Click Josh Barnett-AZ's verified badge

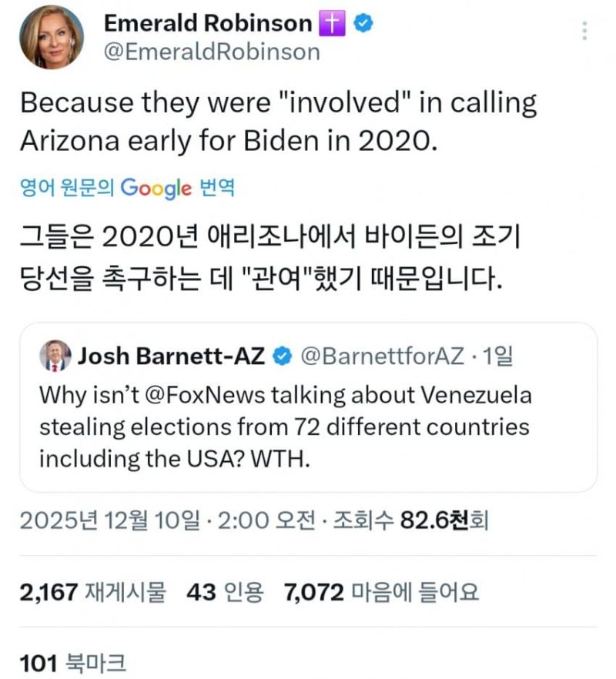pos(283,356)
